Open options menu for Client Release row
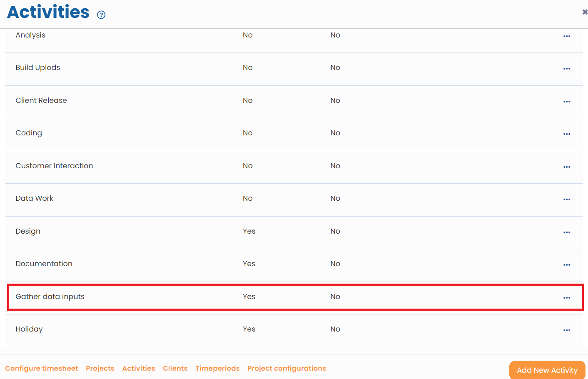 566,102
